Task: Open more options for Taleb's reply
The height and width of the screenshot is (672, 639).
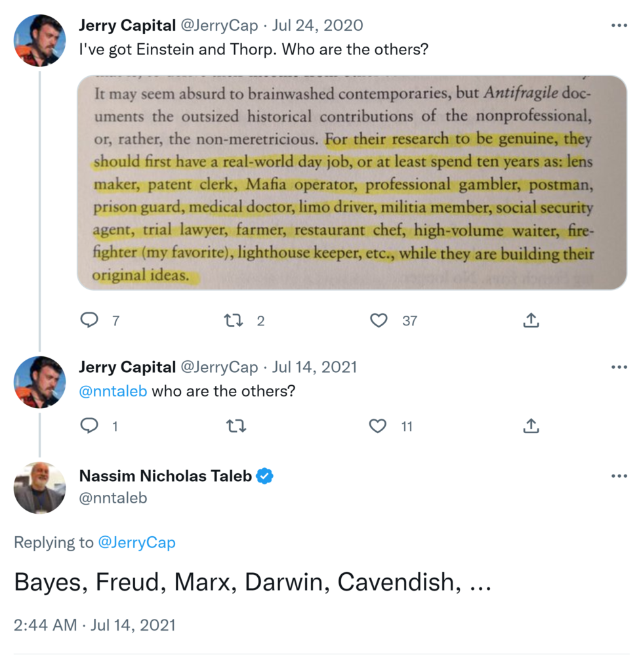Action: coord(619,476)
